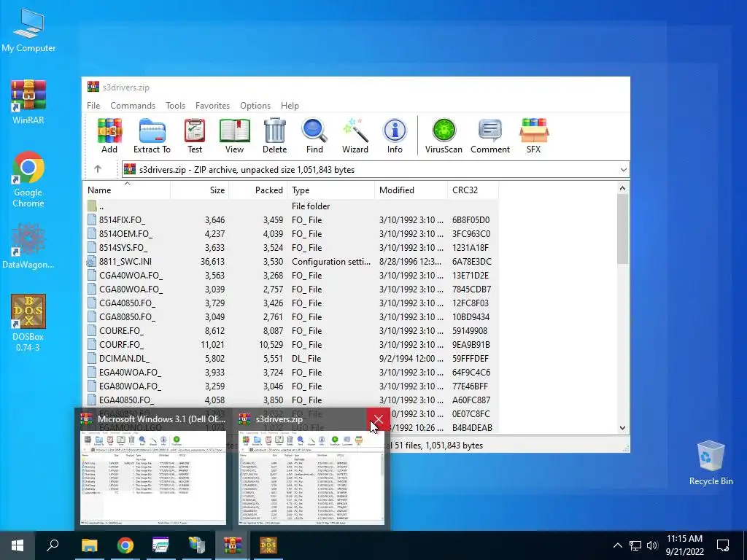Close the s3drivers.zip thumbnail preview
Image resolution: width=747 pixels, height=560 pixels.
coord(379,419)
